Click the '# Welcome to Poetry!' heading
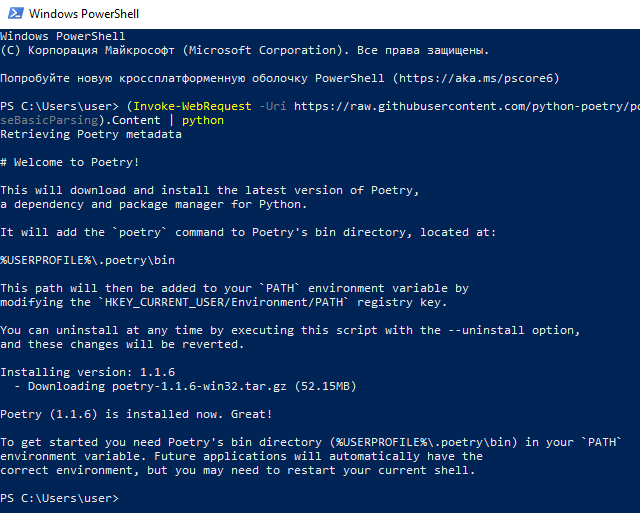Viewport: 640px width, 513px height. point(70,162)
